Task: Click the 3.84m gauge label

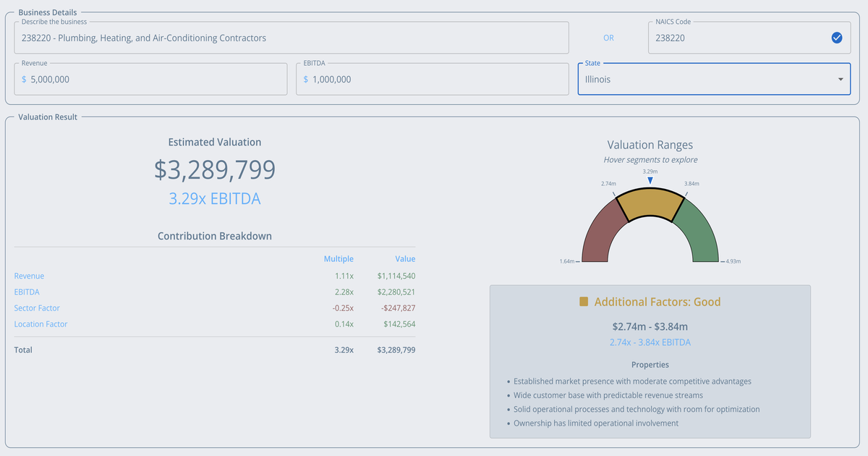Action: pyautogui.click(x=692, y=184)
